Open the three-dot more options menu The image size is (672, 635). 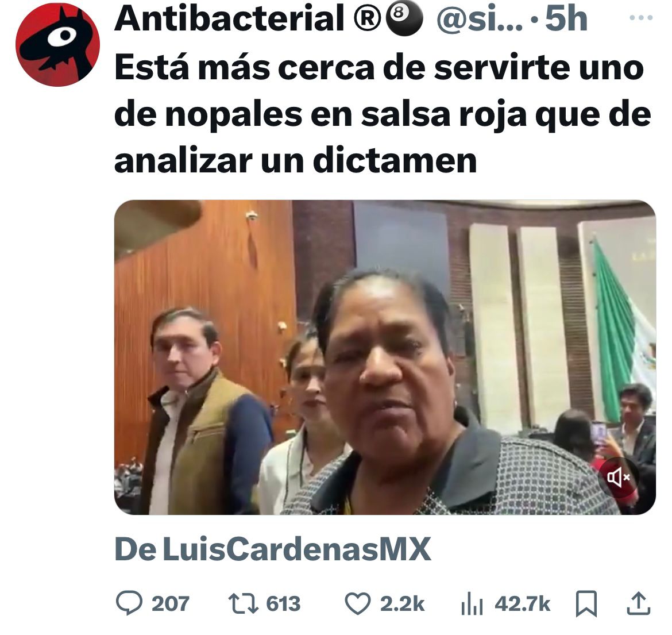pos(641,18)
